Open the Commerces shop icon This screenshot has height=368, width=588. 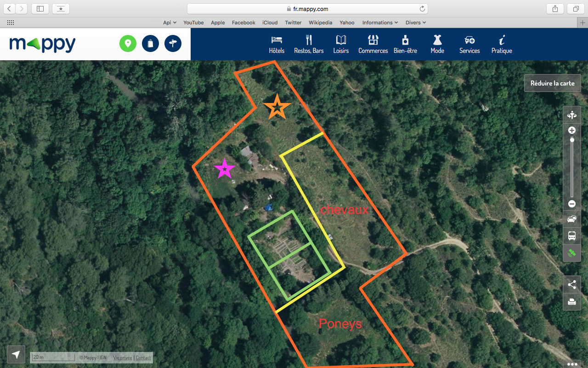click(373, 40)
